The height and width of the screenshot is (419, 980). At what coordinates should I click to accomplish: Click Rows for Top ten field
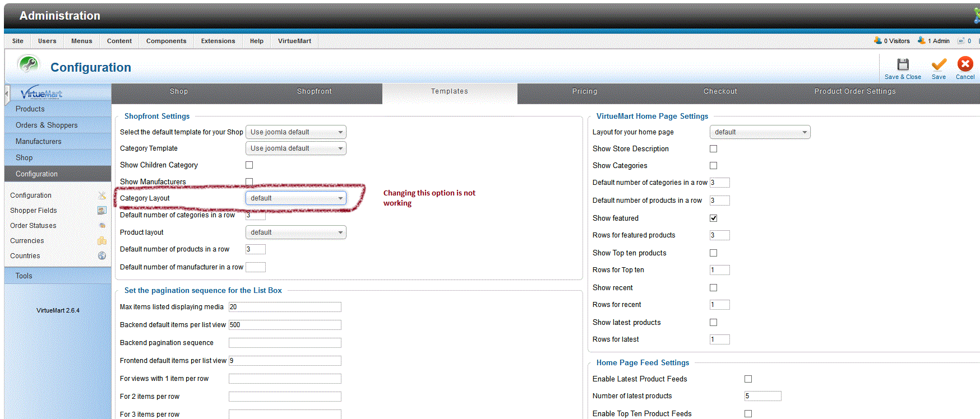(x=720, y=270)
